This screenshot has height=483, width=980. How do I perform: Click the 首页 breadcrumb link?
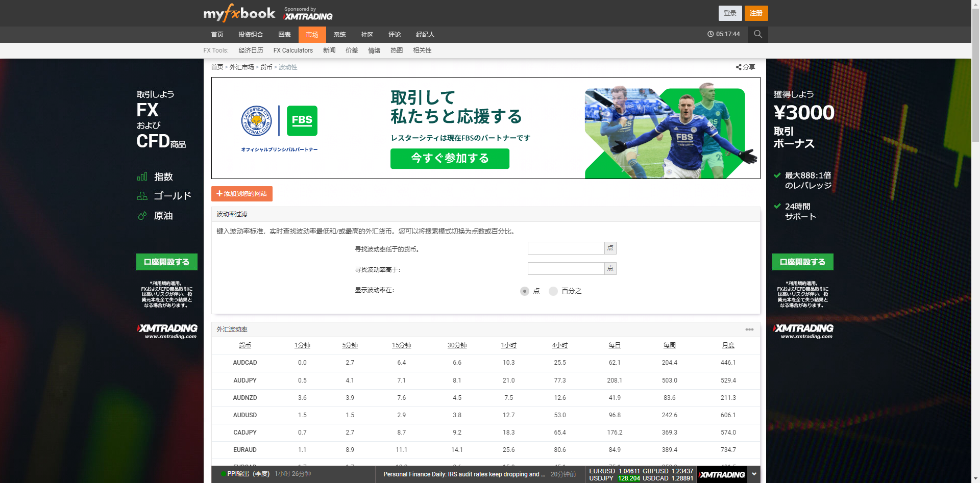coord(217,67)
